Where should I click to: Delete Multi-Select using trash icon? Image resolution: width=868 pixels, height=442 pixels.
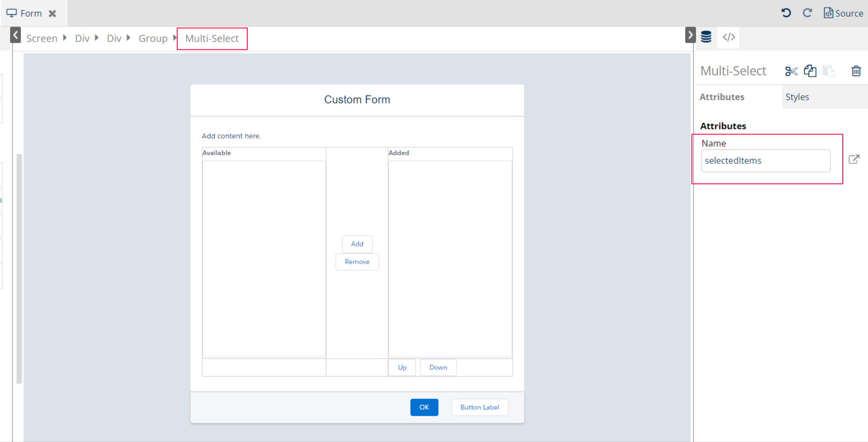[856, 71]
